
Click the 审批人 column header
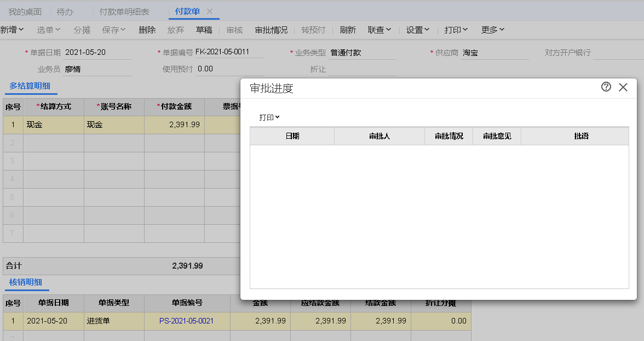pos(380,136)
